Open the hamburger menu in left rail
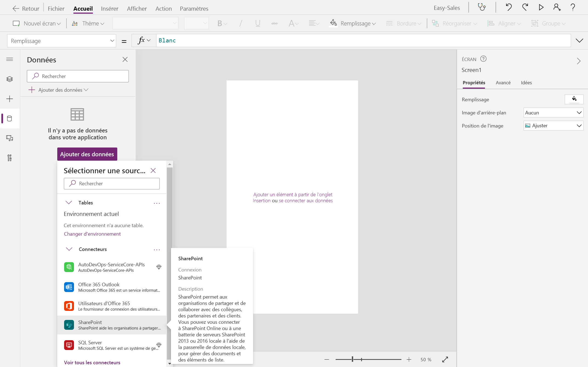The image size is (588, 367). coord(10,59)
